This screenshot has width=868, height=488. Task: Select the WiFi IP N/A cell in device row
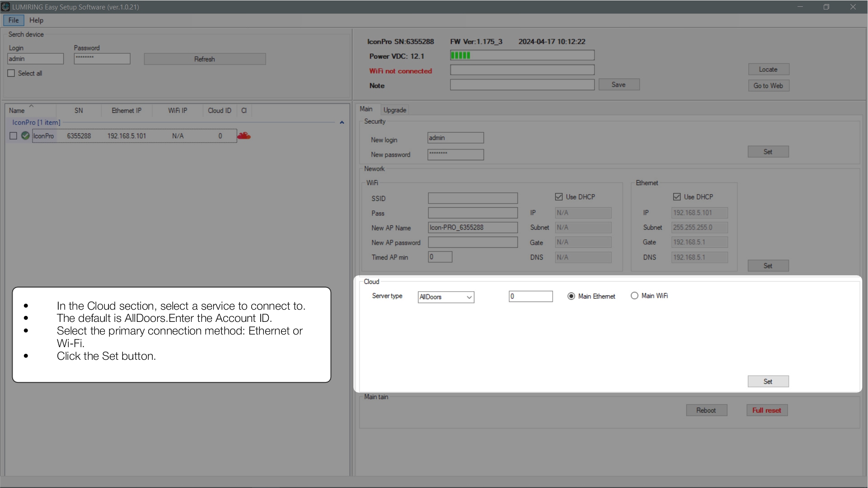point(178,136)
